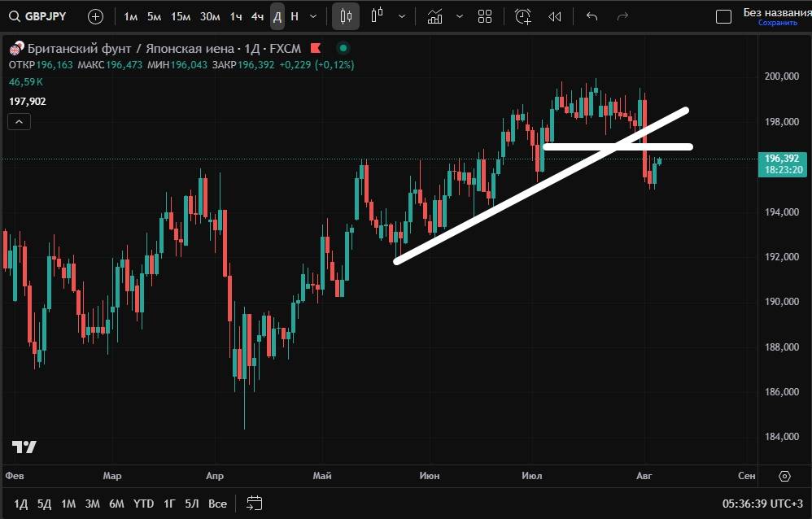Screen dimensions: 812x519
Task: Select the candlestick chart type button
Action: pos(346,16)
